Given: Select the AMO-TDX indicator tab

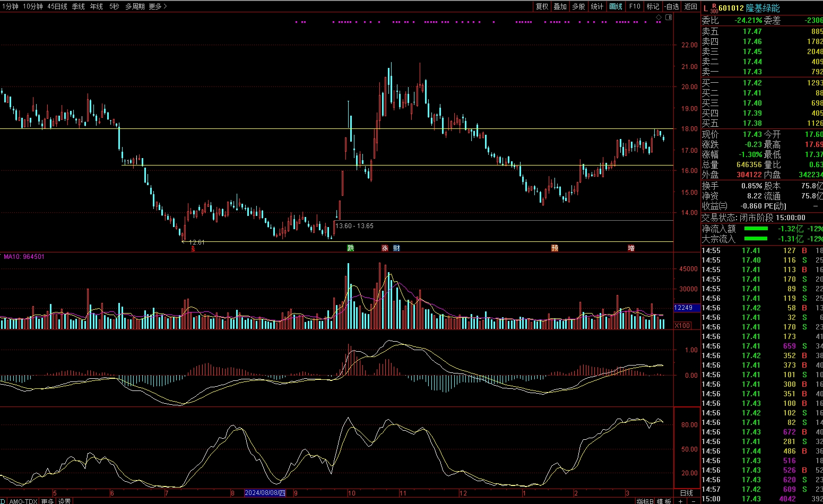Looking at the screenshot, I should point(23,501).
